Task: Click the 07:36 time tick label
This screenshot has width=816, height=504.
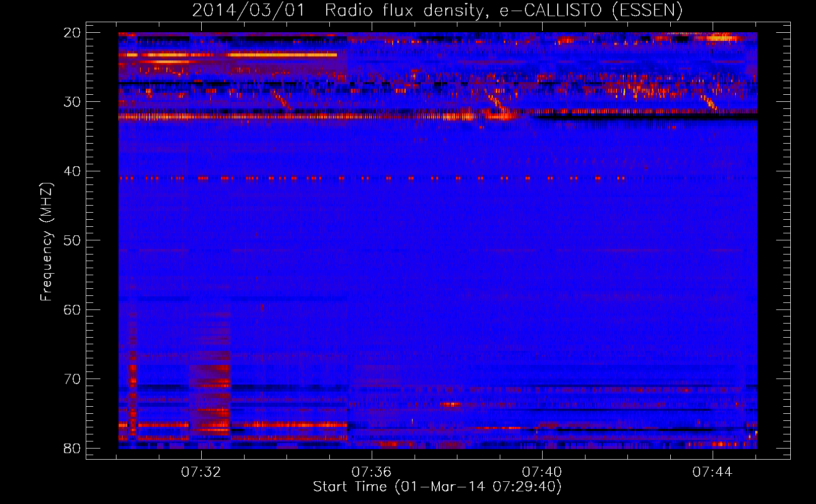Action: point(372,472)
